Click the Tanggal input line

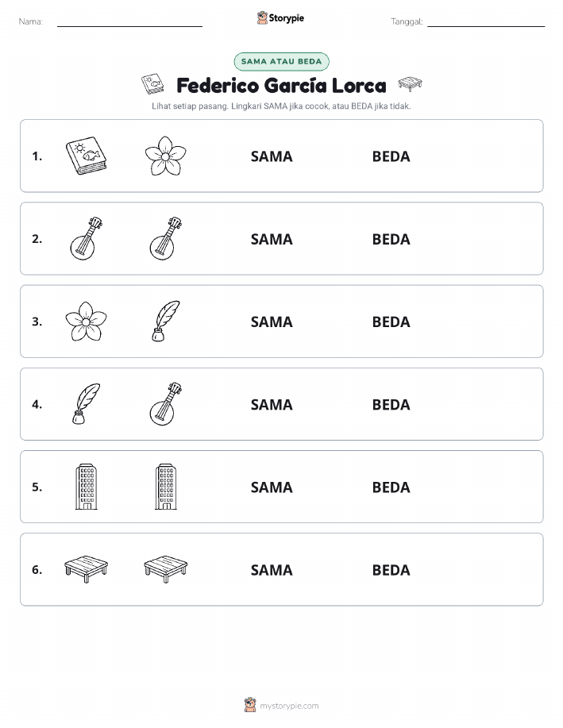486,22
